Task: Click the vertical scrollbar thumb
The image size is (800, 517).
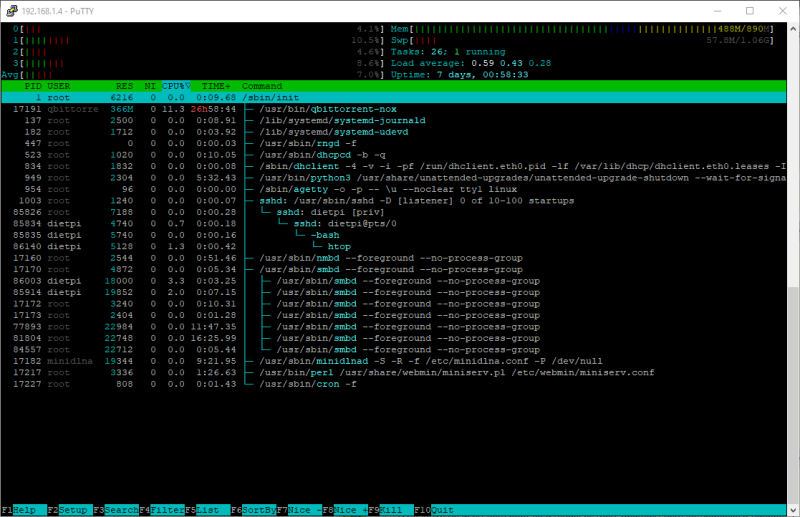Action: [x=793, y=395]
